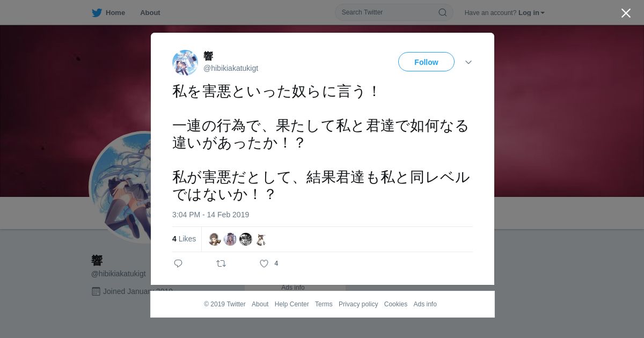Open the third liker's avatar
Viewport: 644px width, 338px height.
tap(246, 239)
